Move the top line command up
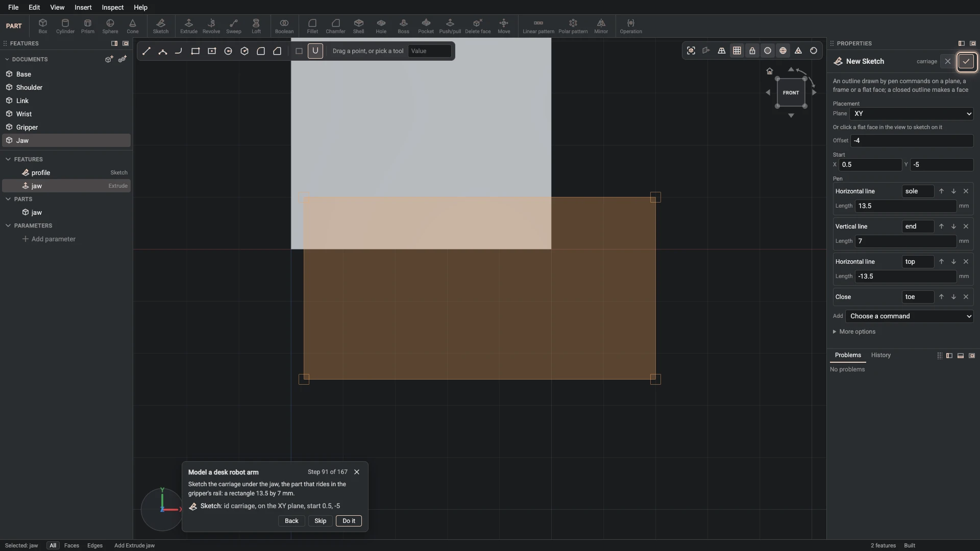This screenshot has height=551, width=980. (941, 262)
